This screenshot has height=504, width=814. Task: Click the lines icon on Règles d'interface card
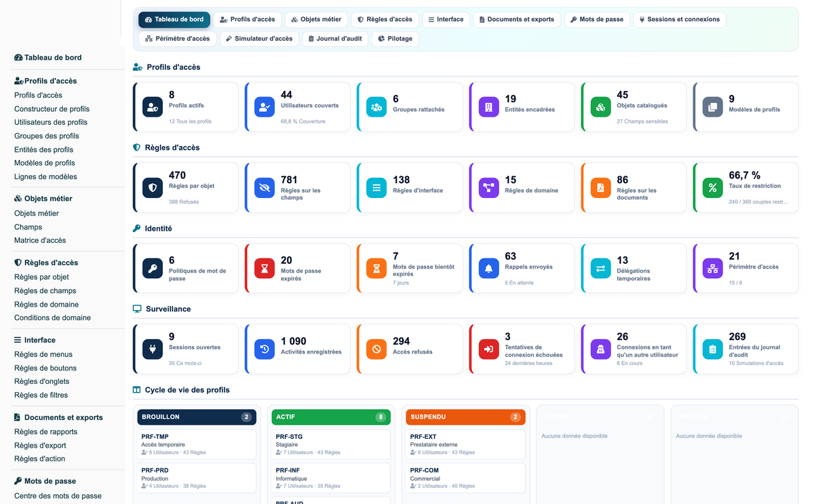tap(376, 188)
